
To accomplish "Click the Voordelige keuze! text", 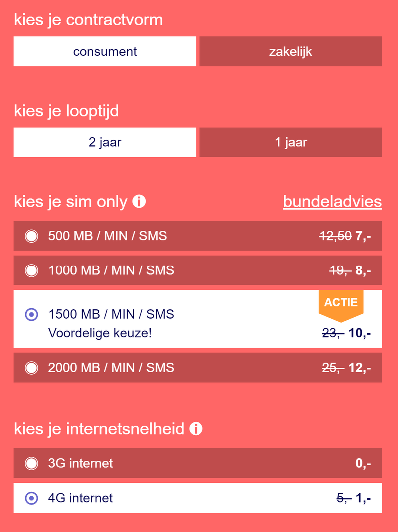I will (100, 332).
